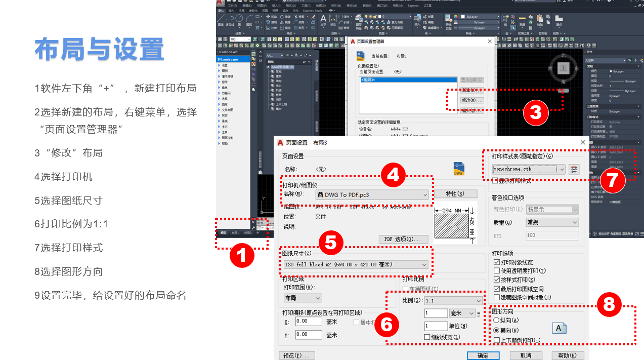
Task: Toggle the 打印对象线宽 checkbox
Action: tap(497, 262)
